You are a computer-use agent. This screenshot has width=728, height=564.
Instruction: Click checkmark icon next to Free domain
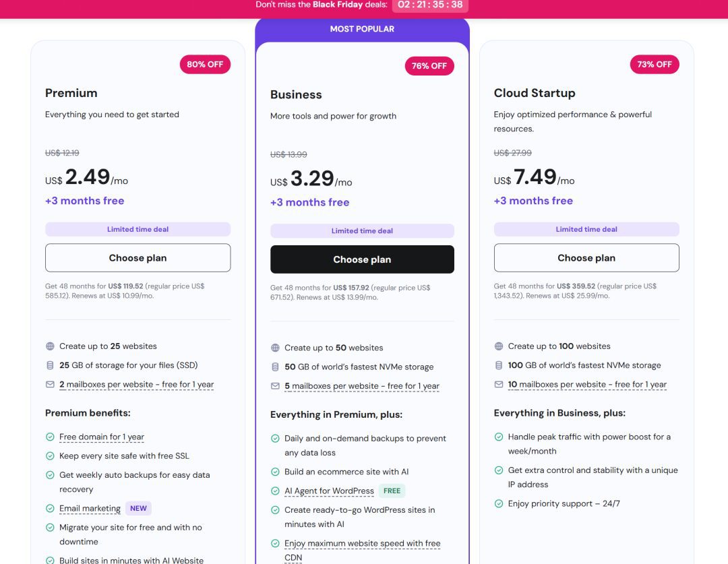[x=50, y=437]
